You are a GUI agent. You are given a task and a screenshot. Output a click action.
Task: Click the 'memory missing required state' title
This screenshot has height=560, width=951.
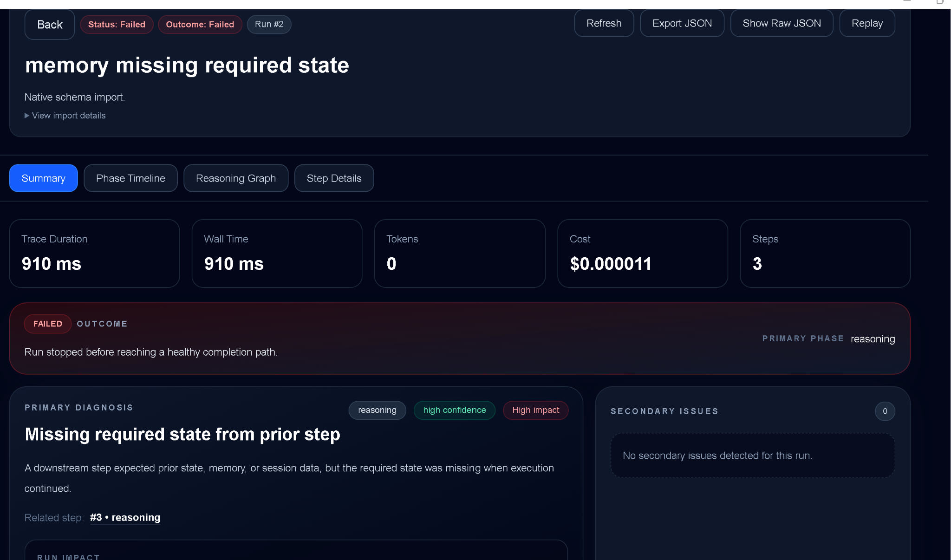[187, 65]
